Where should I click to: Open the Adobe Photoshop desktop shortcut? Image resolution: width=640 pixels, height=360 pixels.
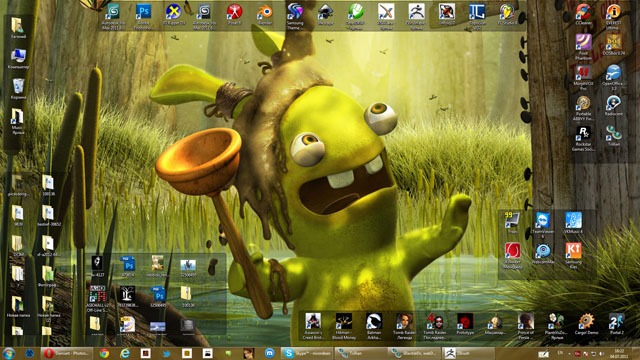(143, 16)
